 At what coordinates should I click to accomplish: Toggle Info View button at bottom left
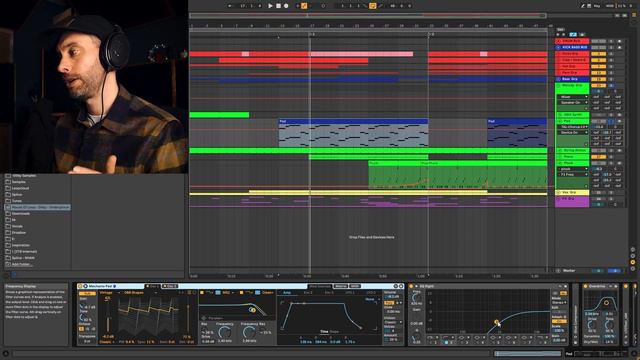click(x=5, y=353)
